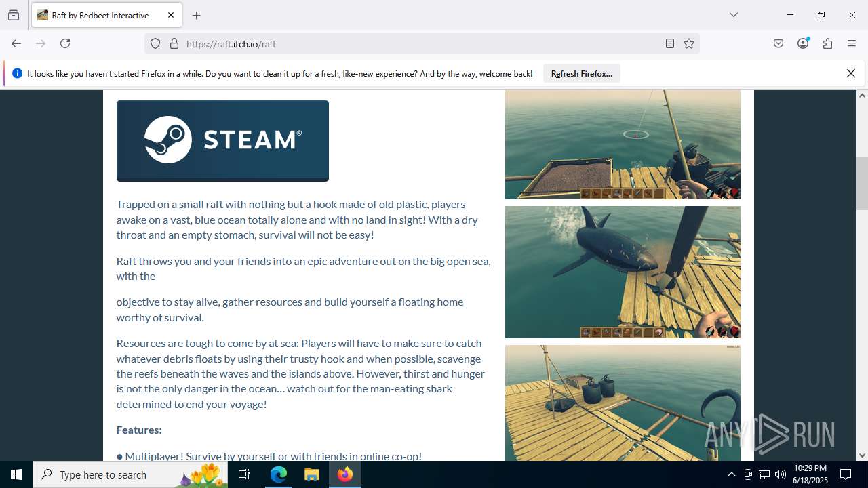Viewport: 868px width, 488px height.
Task: Reload the current page
Action: pyautogui.click(x=65, y=43)
